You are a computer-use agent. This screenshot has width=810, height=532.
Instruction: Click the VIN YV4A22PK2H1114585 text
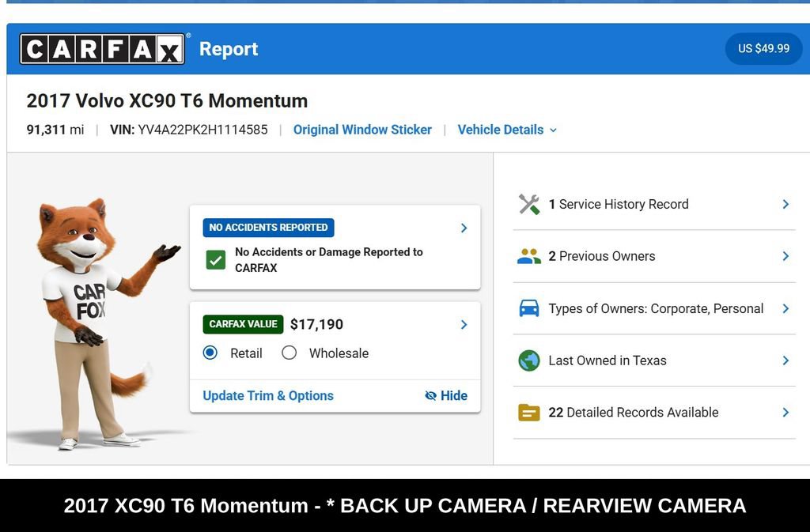pyautogui.click(x=189, y=130)
